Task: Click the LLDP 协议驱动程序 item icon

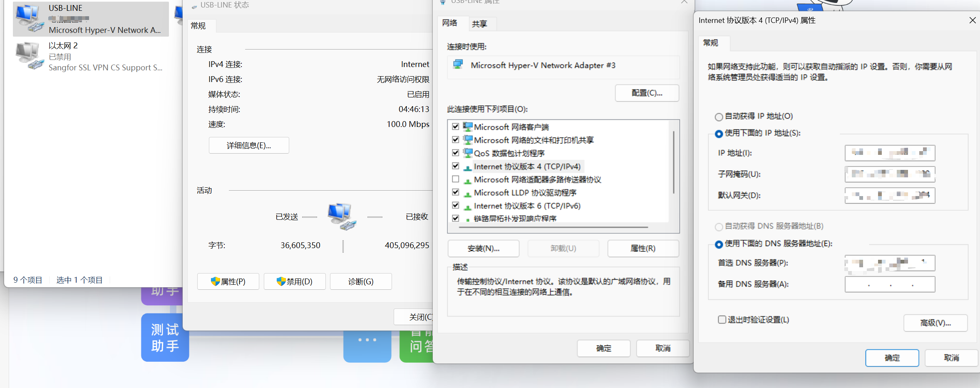Action: tap(468, 194)
